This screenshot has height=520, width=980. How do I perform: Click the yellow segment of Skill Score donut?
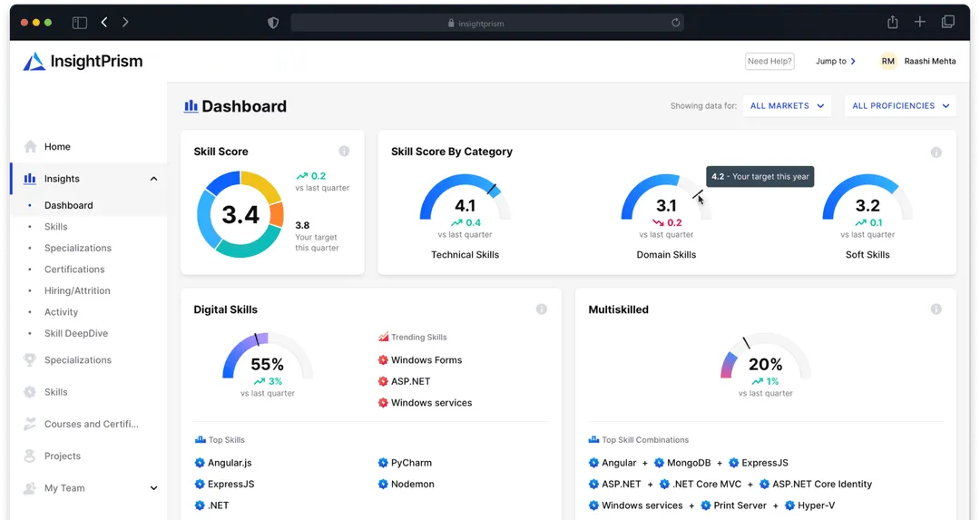(261, 186)
